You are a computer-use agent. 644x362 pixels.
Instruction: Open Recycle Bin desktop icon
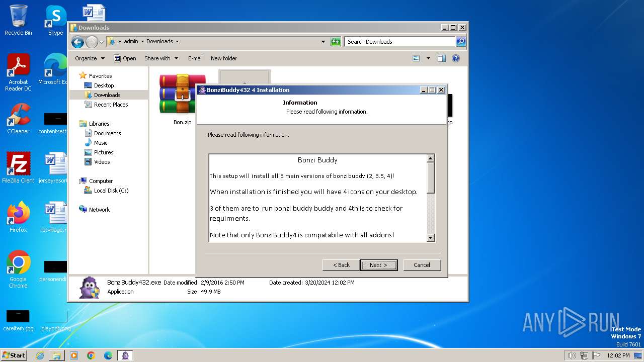tap(18, 20)
